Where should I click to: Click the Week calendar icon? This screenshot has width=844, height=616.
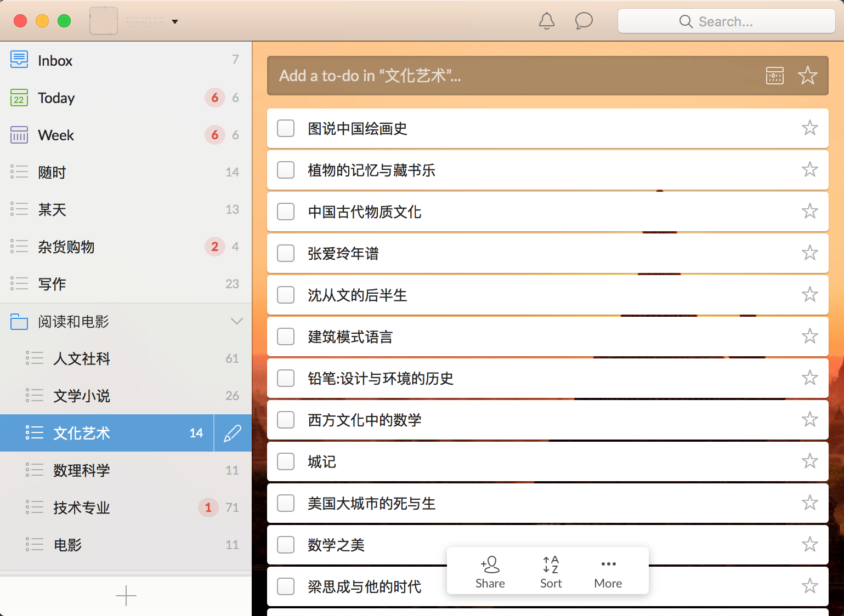[x=19, y=135]
